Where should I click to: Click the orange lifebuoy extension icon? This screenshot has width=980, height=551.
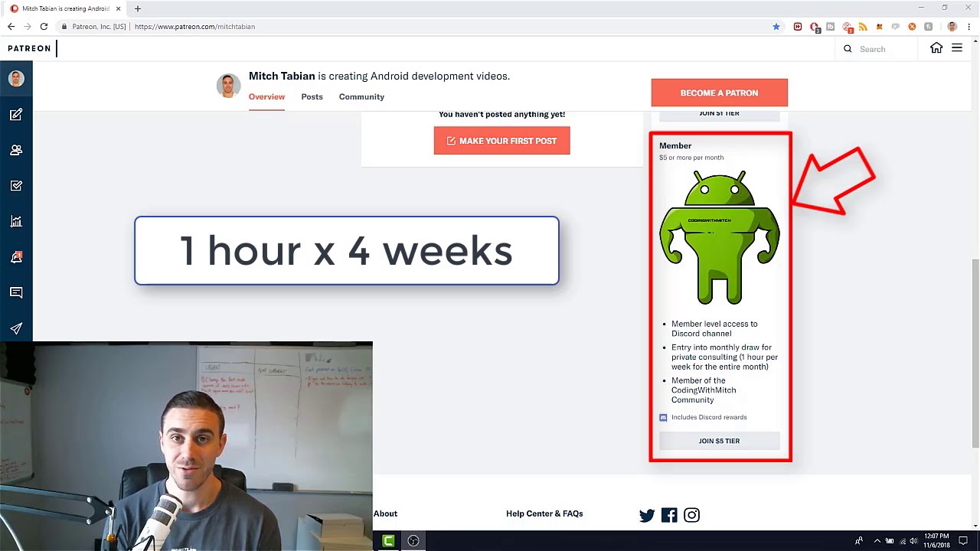pos(912,27)
